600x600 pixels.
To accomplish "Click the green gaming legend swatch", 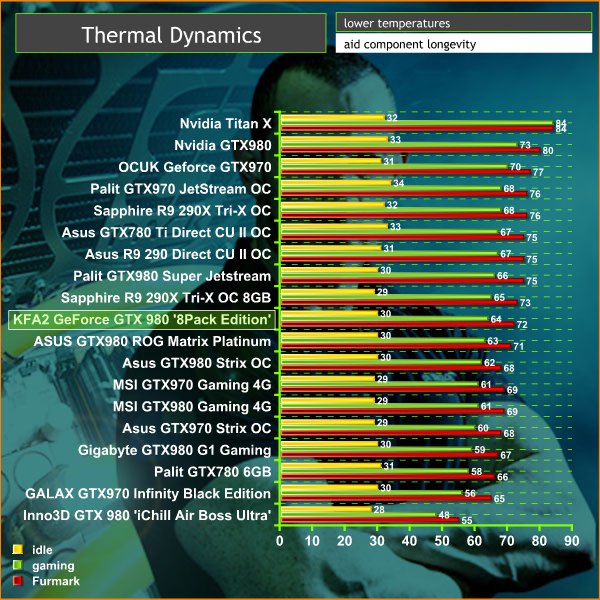I will tap(18, 565).
